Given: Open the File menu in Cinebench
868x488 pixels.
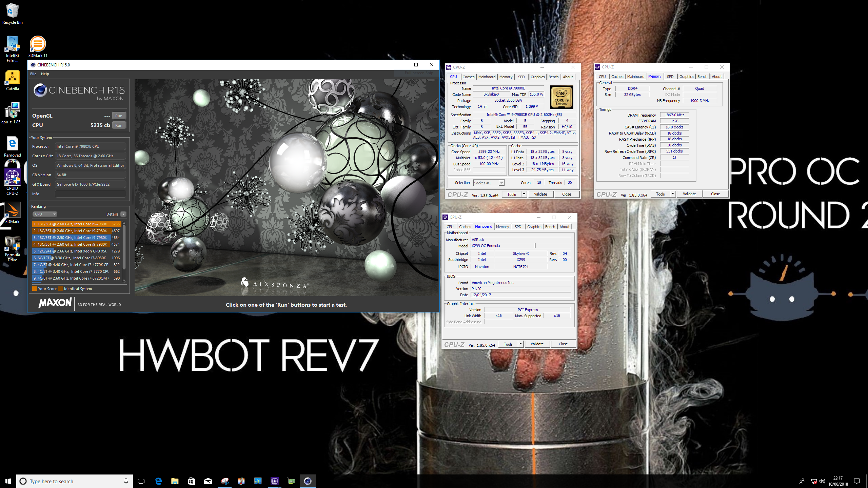Looking at the screenshot, I should 33,74.
